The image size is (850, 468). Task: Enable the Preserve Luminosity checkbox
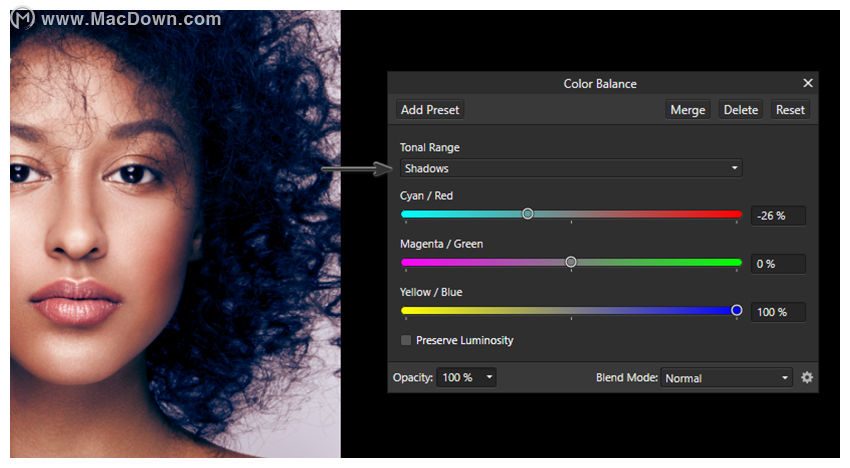[x=405, y=340]
